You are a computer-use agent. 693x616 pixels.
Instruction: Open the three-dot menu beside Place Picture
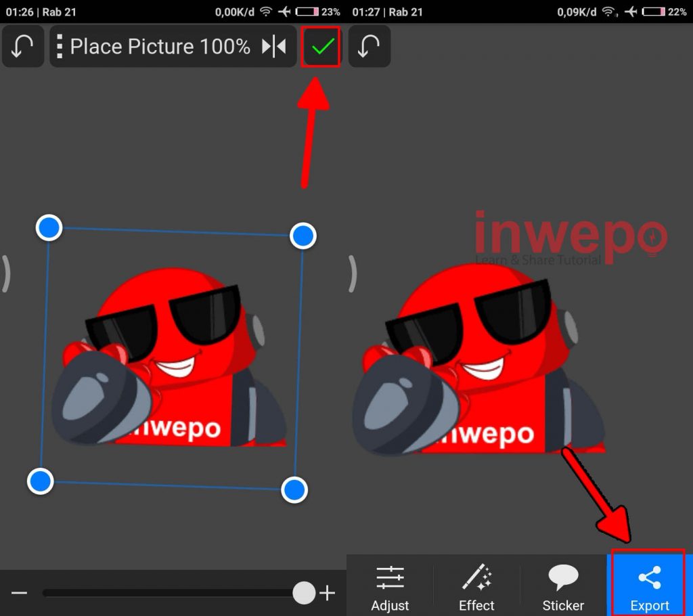(x=60, y=47)
